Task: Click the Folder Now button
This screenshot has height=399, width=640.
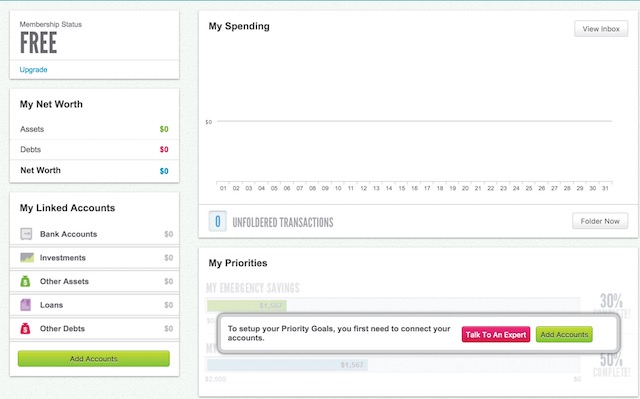Action: point(600,221)
